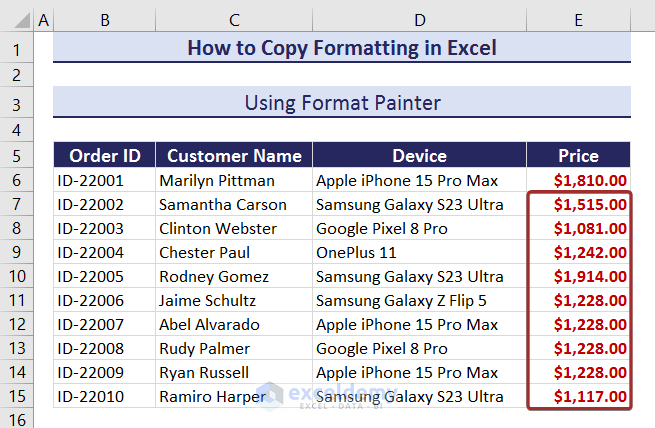Select column B header
The image size is (655, 428).
coord(105,20)
